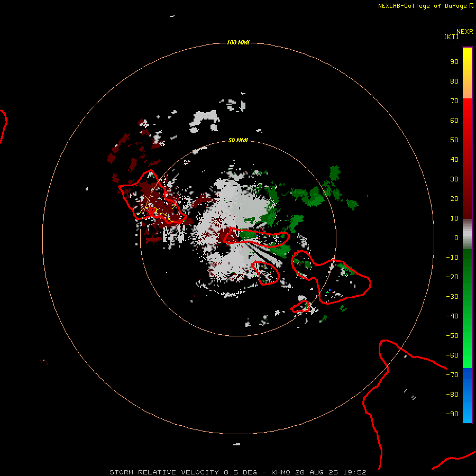The image size is (476, 476).
Task: Click the 50 value on velocity scale
Action: tap(454, 140)
